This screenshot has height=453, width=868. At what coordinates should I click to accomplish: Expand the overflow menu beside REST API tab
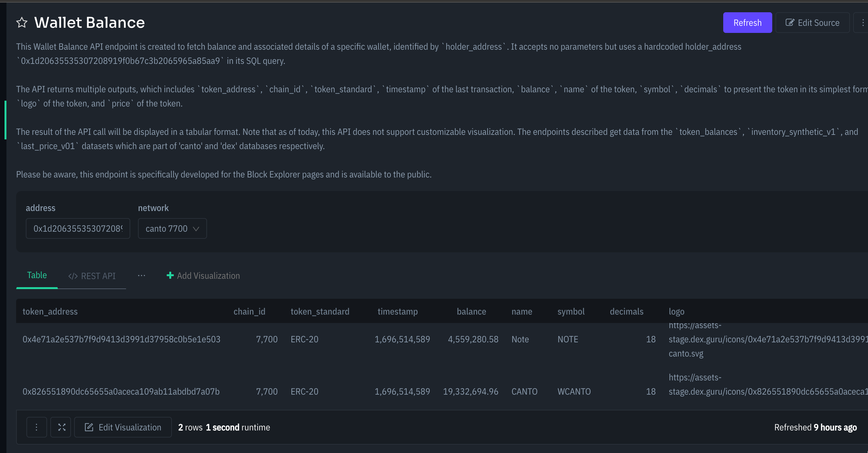click(142, 276)
